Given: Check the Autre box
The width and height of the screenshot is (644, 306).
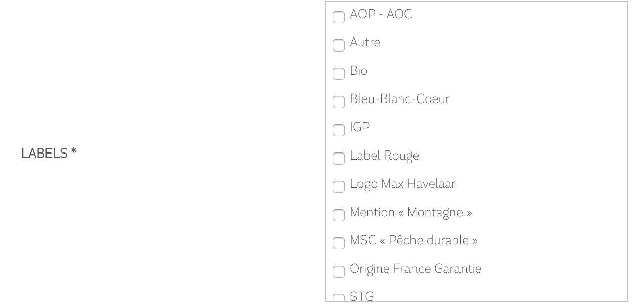Looking at the screenshot, I should [338, 45].
